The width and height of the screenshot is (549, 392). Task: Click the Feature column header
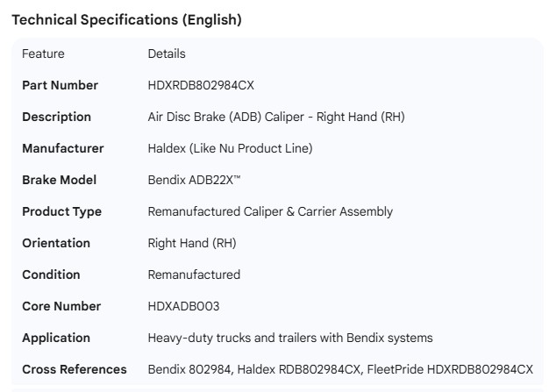pyautogui.click(x=43, y=53)
